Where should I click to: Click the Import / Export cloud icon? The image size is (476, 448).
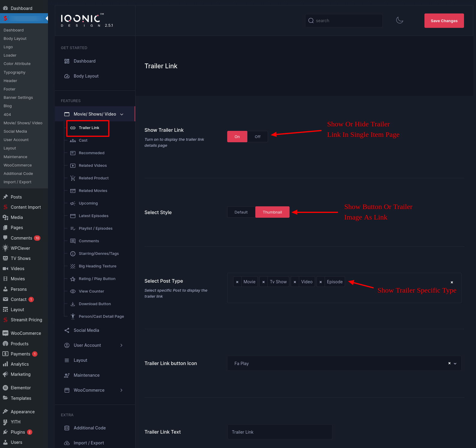click(67, 443)
